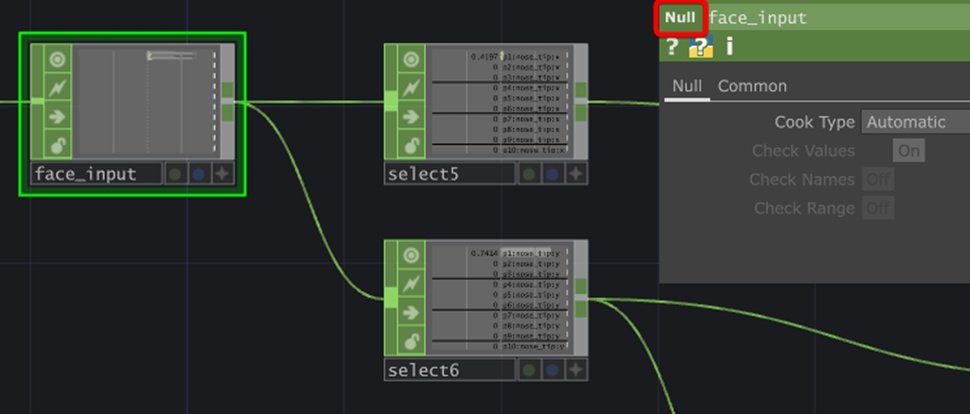Show operator info with the i icon

point(729,46)
